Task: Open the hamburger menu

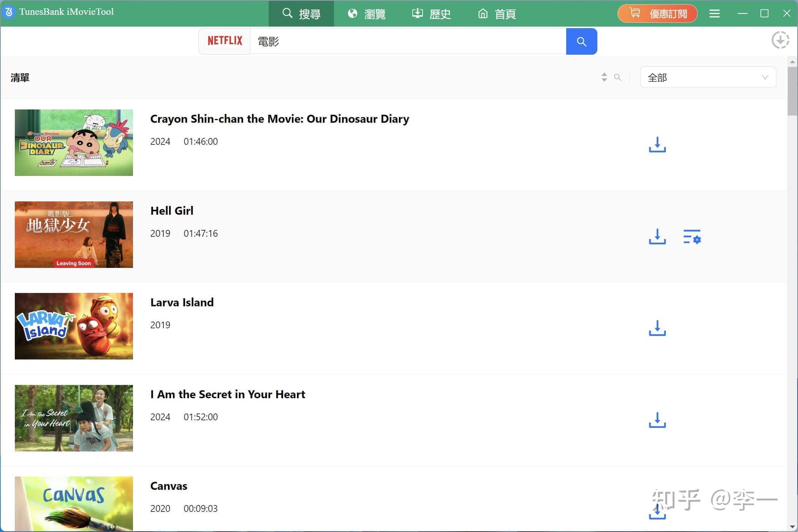Action: point(714,13)
